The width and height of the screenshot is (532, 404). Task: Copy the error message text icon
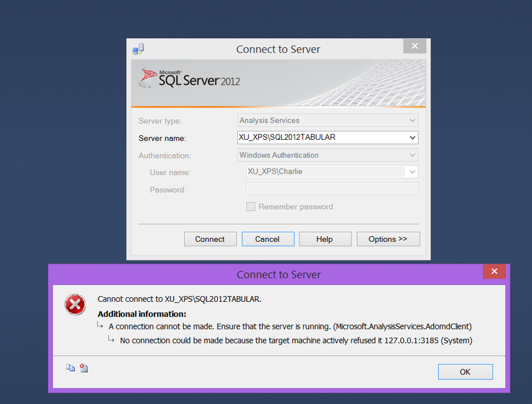(x=70, y=368)
